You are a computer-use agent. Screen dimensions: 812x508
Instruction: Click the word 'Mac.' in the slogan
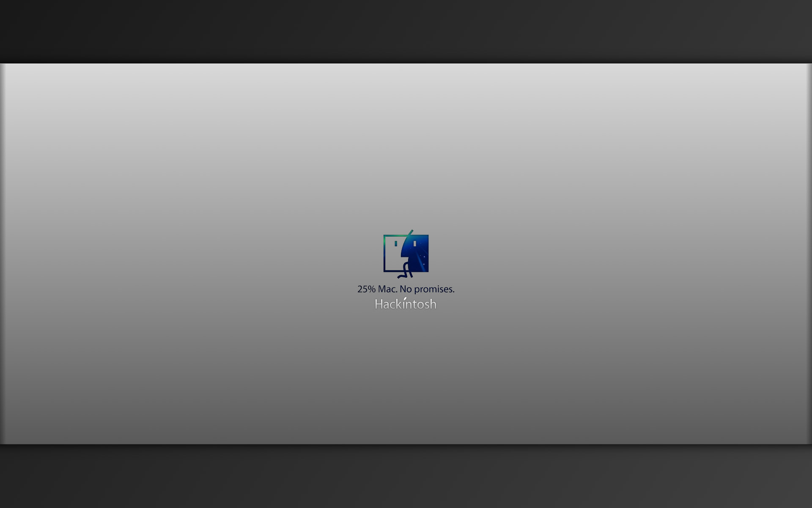coord(387,289)
